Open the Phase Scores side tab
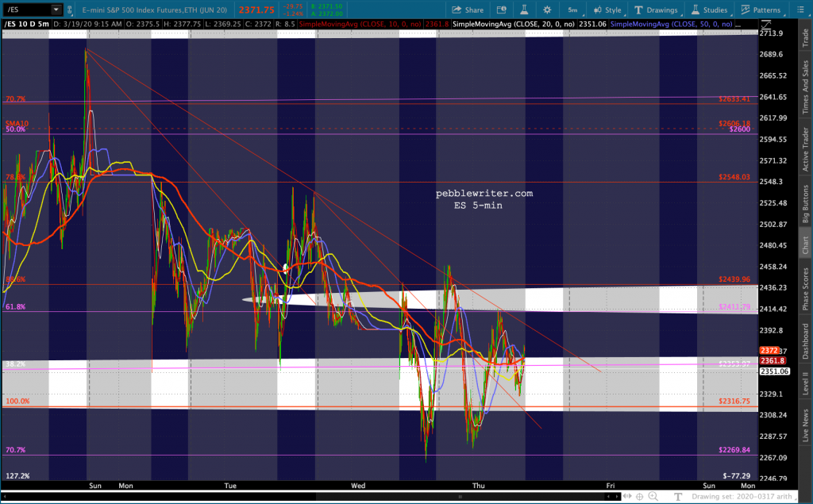 pyautogui.click(x=805, y=289)
